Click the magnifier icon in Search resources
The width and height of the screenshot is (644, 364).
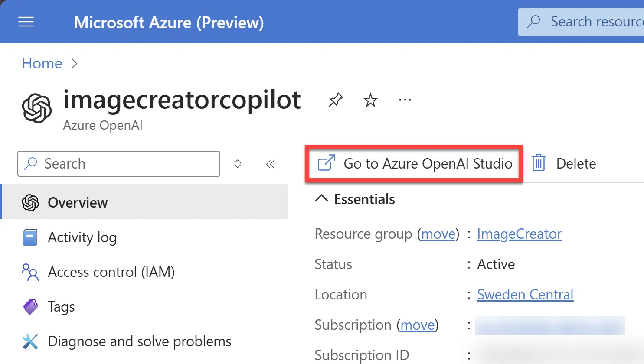coord(534,21)
